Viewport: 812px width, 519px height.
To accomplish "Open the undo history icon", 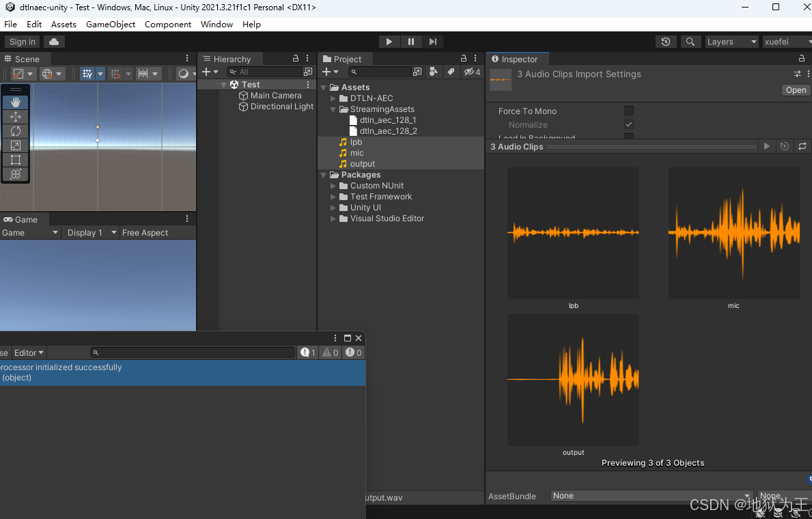I will click(666, 42).
